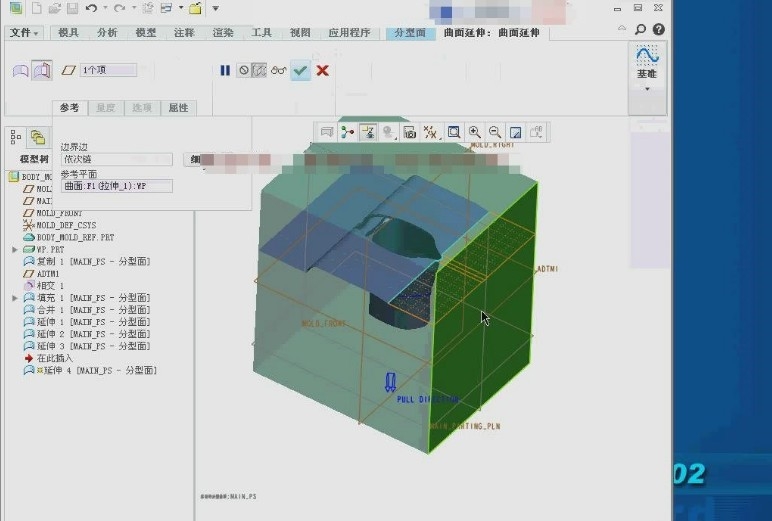
Task: Click the 参考平面 collector field
Action: [117, 186]
